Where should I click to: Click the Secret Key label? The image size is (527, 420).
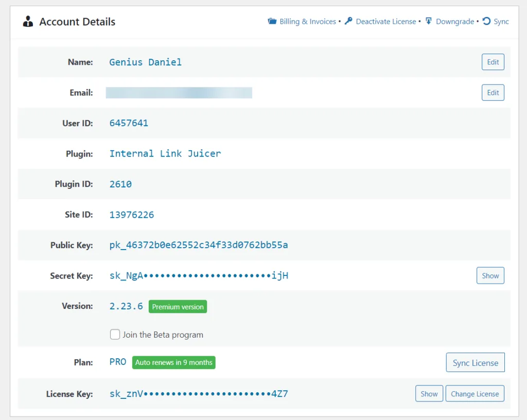pos(72,276)
